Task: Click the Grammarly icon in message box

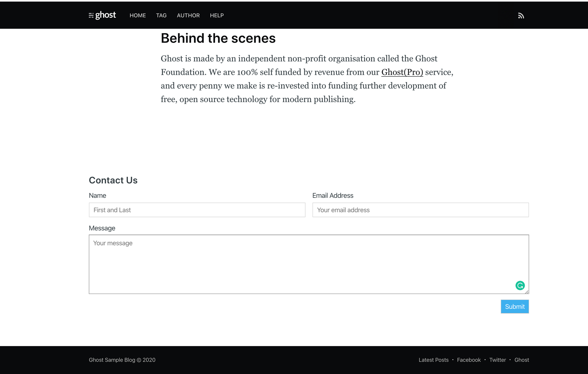Action: coord(520,285)
